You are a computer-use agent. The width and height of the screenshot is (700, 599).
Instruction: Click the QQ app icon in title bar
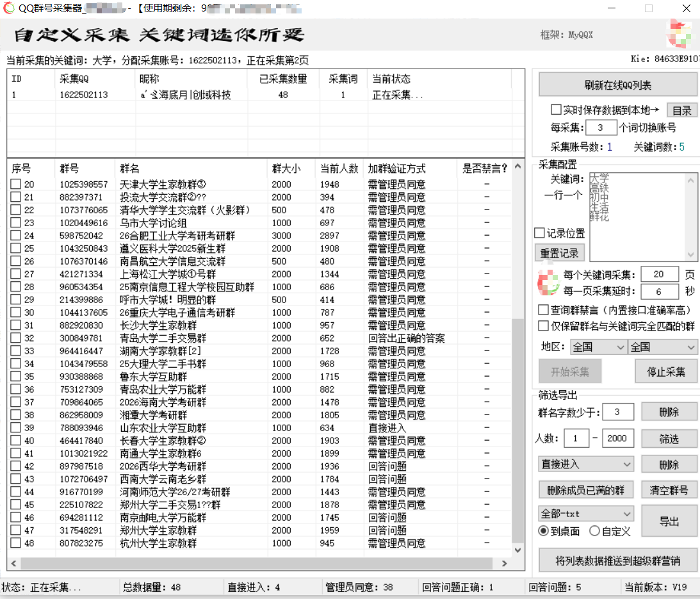[x=8, y=8]
